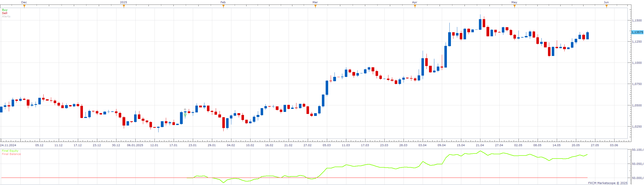Click the 03.04 date axis label

422,145
